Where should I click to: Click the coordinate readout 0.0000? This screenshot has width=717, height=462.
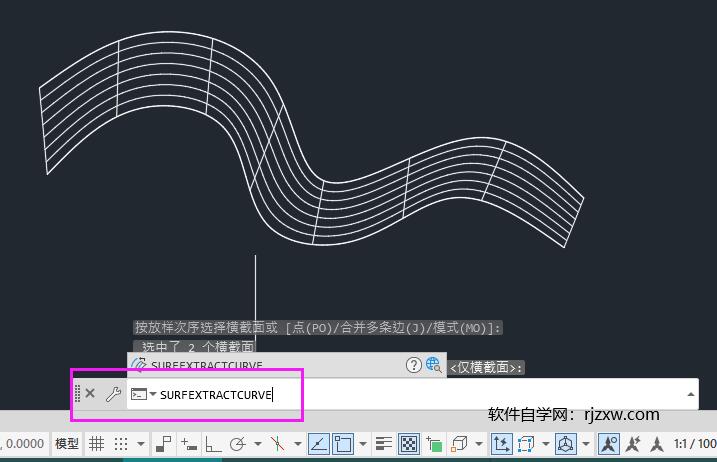[24, 444]
